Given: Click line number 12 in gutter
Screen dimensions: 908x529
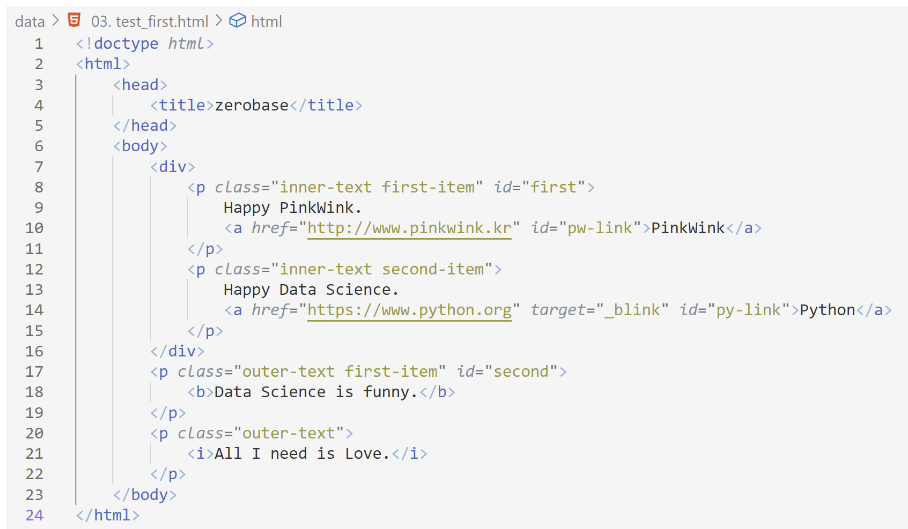Looking at the screenshot, I should click(34, 270).
